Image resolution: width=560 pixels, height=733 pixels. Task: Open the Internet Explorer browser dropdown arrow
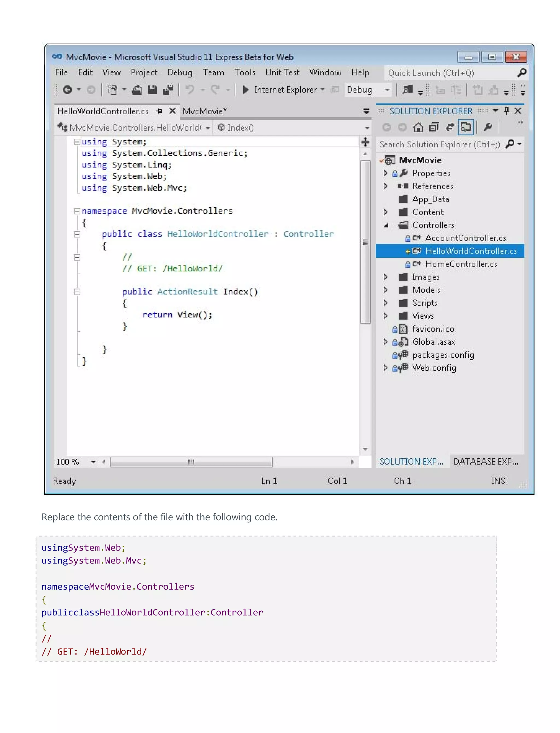coord(322,90)
